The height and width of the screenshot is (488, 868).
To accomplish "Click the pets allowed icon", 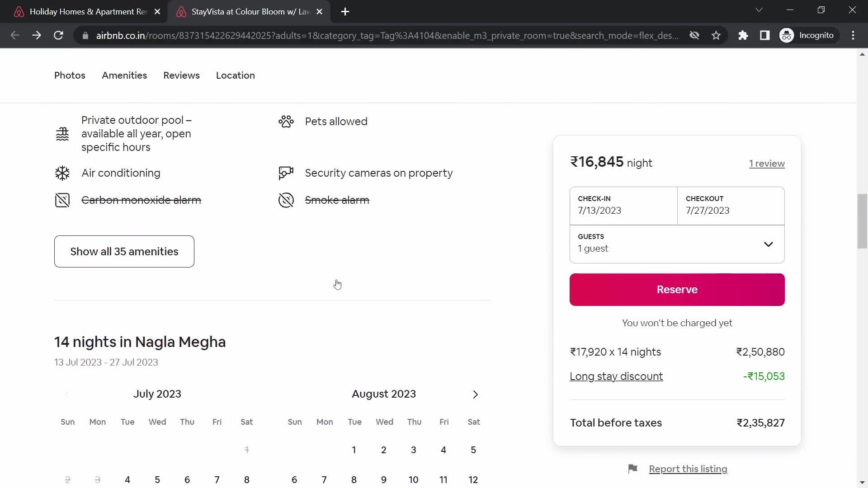I will tap(287, 122).
